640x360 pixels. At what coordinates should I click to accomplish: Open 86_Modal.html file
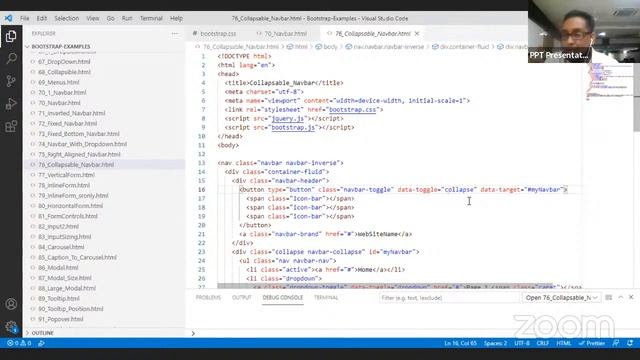[58, 267]
